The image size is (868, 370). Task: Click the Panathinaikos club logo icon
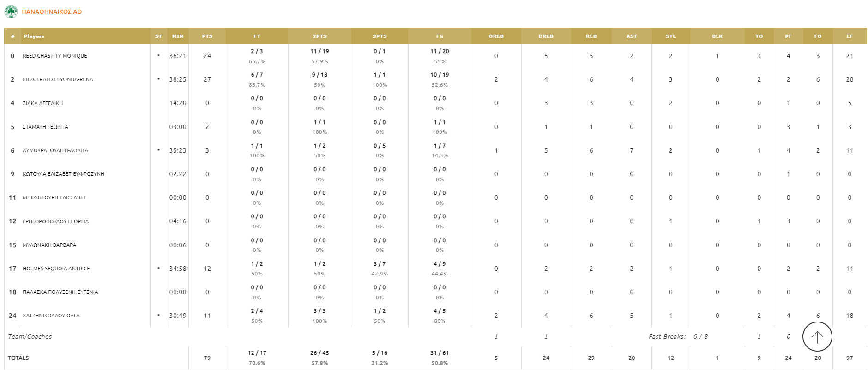pos(11,12)
